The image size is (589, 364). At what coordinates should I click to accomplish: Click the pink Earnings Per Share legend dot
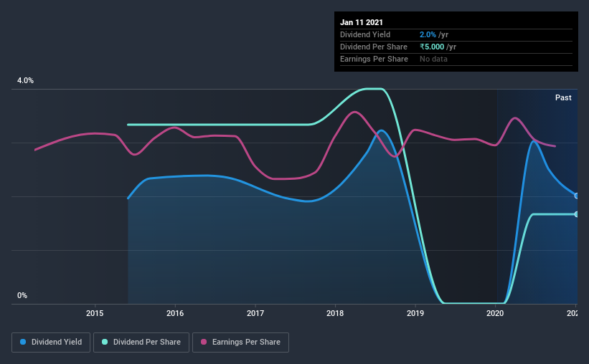click(x=204, y=342)
